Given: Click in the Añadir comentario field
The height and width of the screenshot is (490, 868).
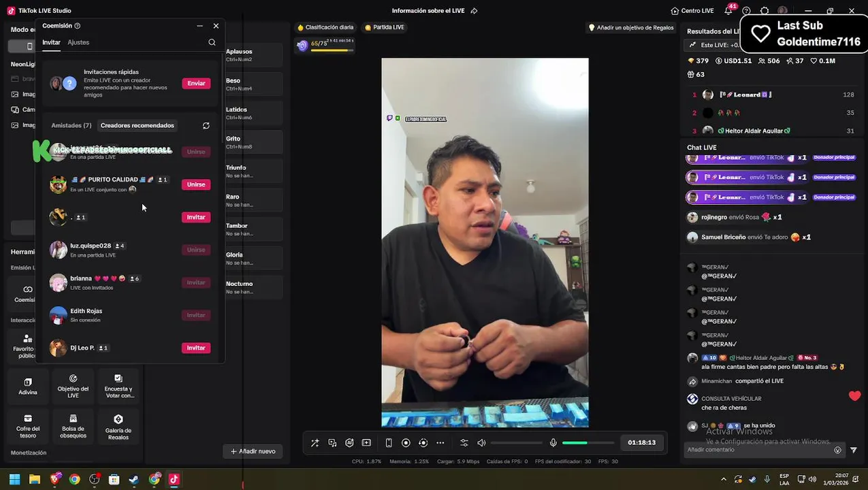Looking at the screenshot, I should (x=757, y=450).
